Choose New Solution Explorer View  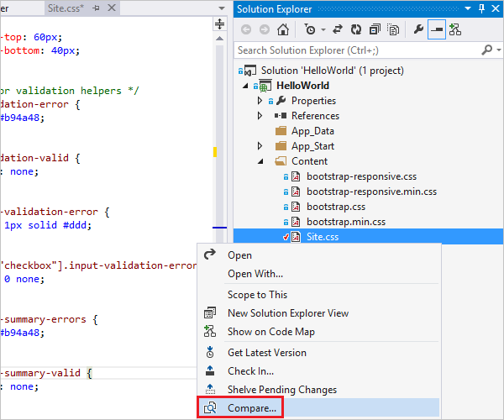(x=288, y=313)
